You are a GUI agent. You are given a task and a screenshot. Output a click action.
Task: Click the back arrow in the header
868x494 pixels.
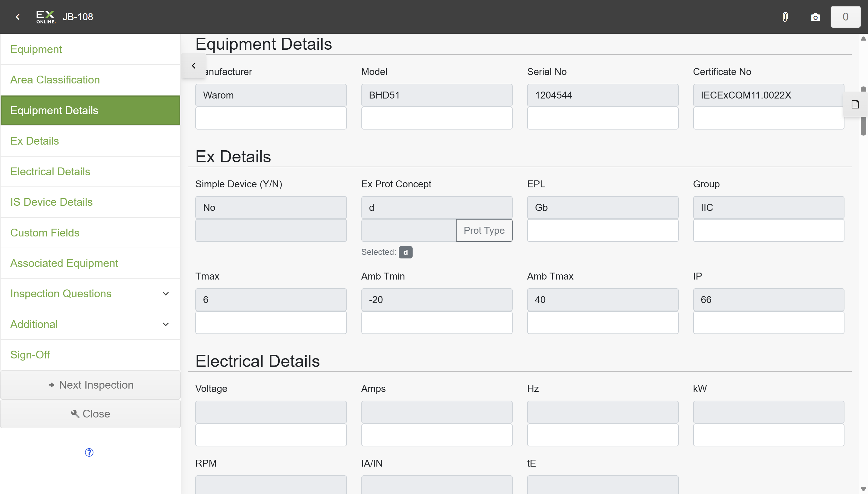(18, 17)
